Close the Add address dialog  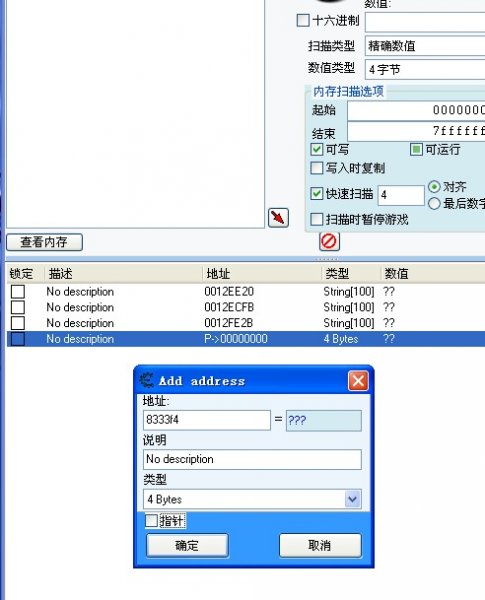358,381
